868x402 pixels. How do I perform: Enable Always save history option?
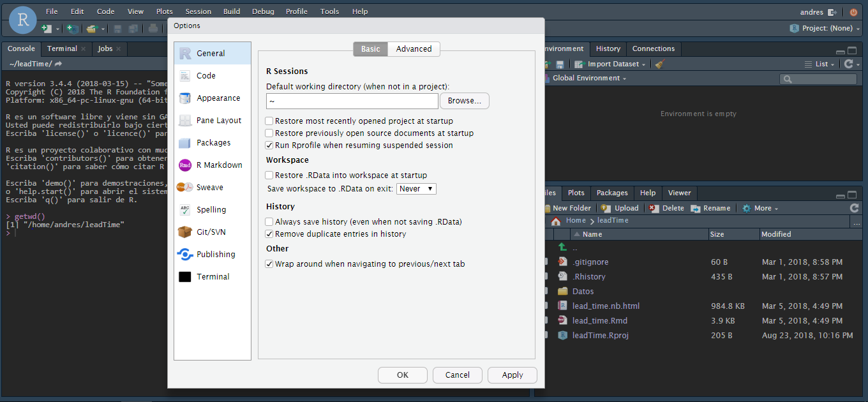pos(269,221)
